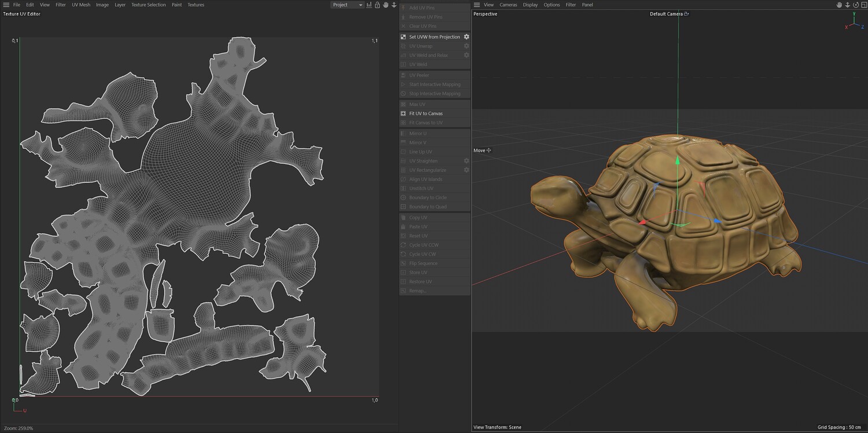This screenshot has width=868, height=433.
Task: Open the Image menu
Action: click(x=102, y=5)
